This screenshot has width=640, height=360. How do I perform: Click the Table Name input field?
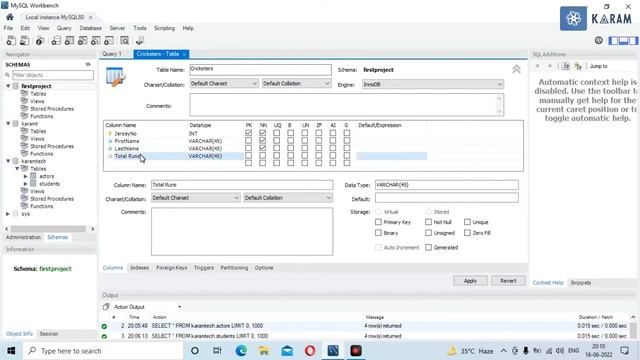260,69
